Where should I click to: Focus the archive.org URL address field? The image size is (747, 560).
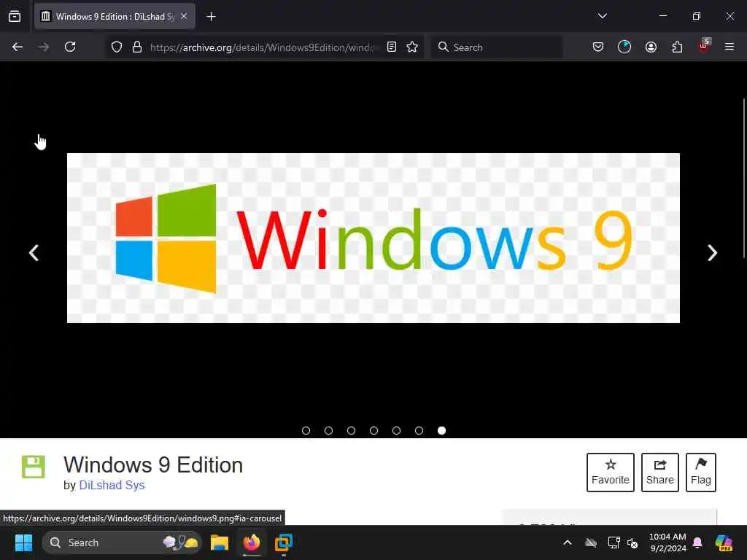tap(264, 47)
